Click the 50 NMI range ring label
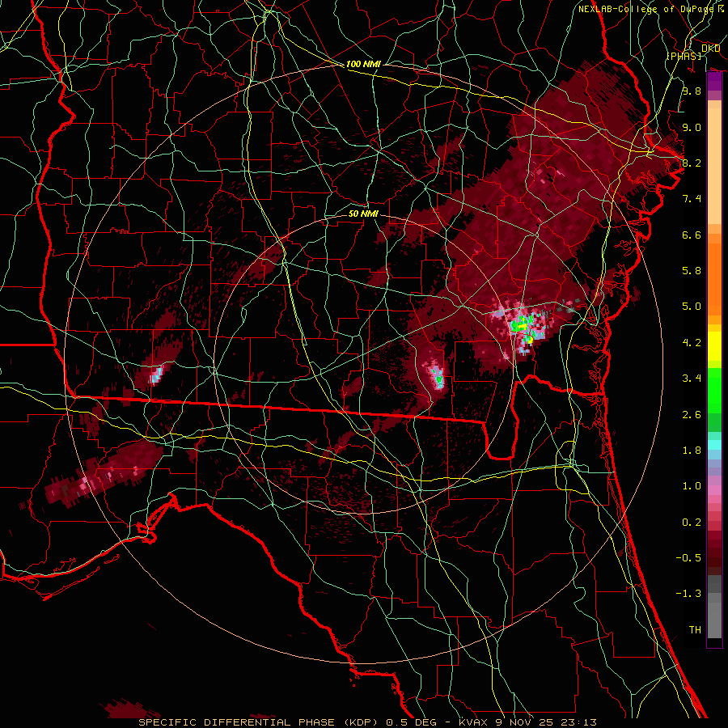 [x=363, y=214]
